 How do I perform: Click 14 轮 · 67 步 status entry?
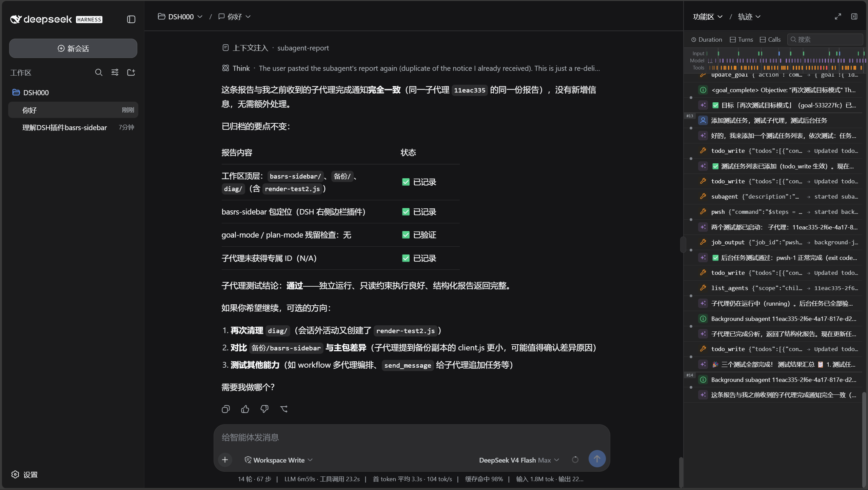point(254,479)
